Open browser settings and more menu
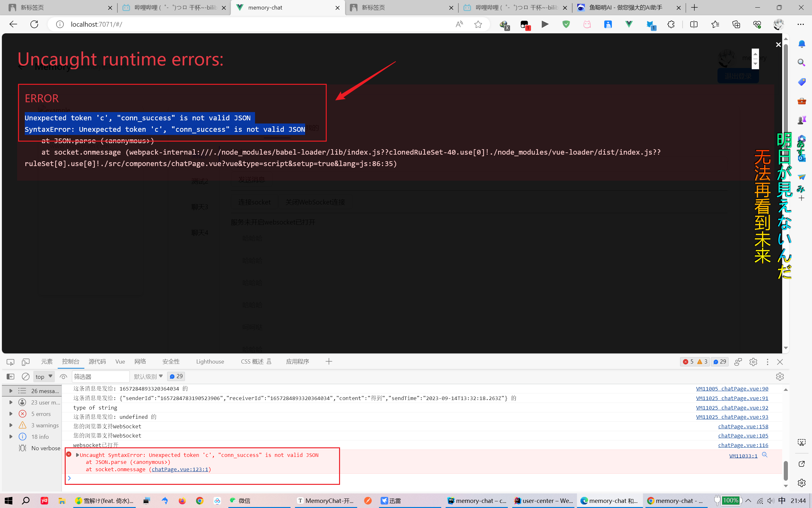This screenshot has height=508, width=812. (801, 24)
